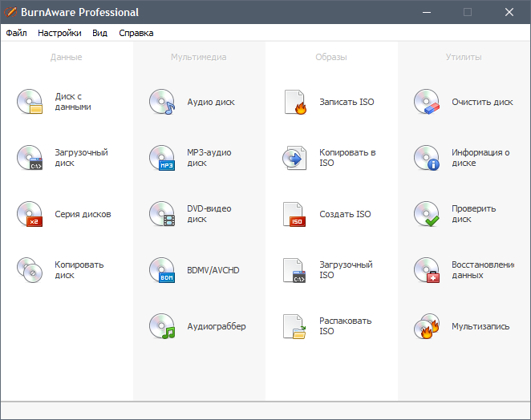Click the Копировать в ISO label
Viewport: 531px width, 420px height.
(347, 158)
